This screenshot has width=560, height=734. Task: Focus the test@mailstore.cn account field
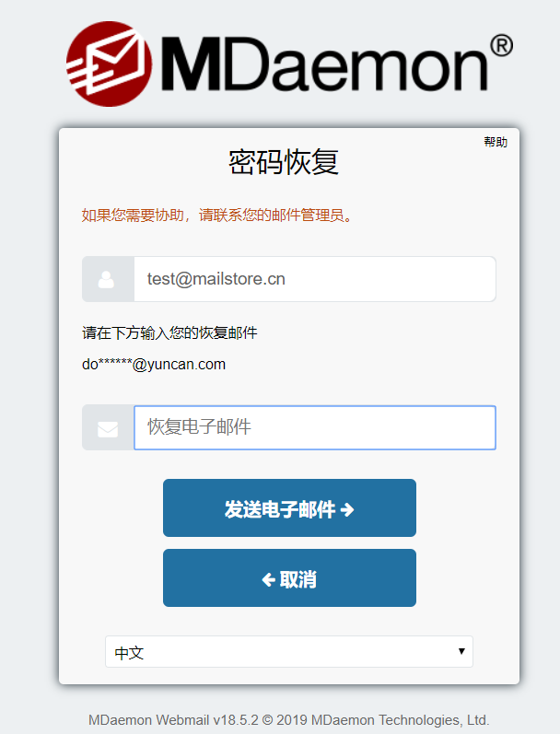click(315, 279)
